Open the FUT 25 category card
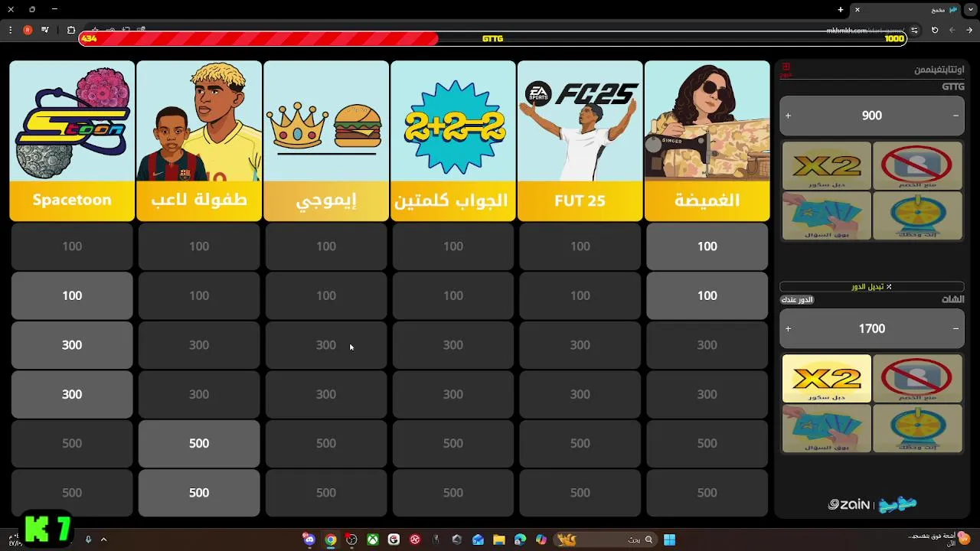 point(580,141)
